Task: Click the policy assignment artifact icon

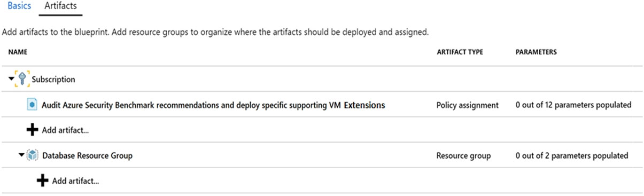Action: pyautogui.click(x=32, y=105)
